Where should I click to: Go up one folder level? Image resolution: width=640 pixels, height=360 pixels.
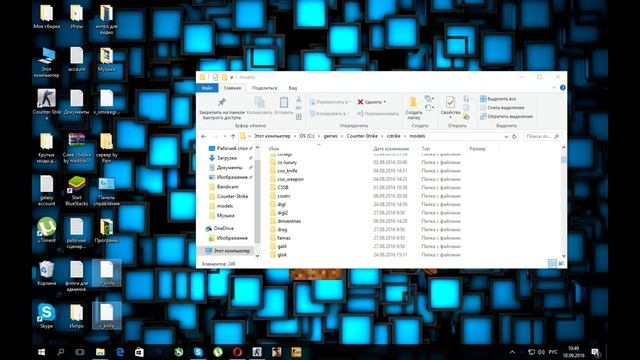[x=233, y=136]
